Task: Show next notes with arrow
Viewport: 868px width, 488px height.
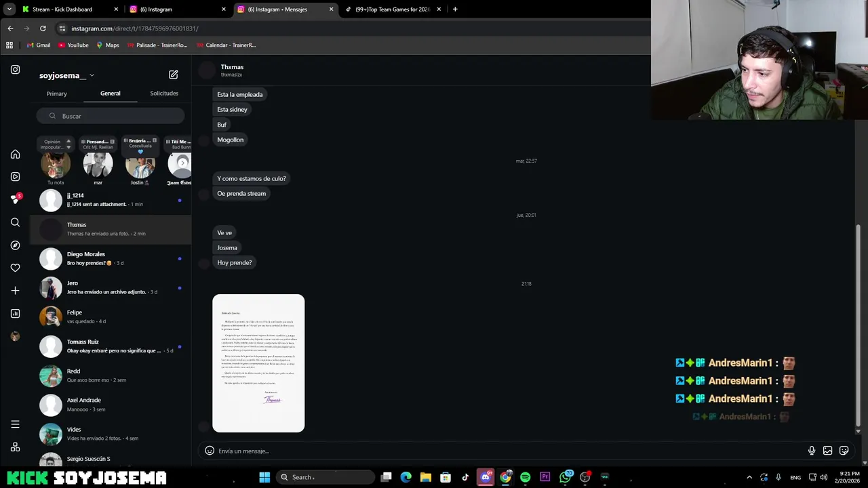Action: 182,163
